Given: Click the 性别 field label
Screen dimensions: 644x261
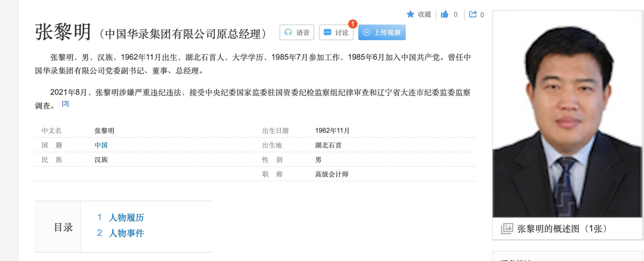Looking at the screenshot, I should coord(272,160).
